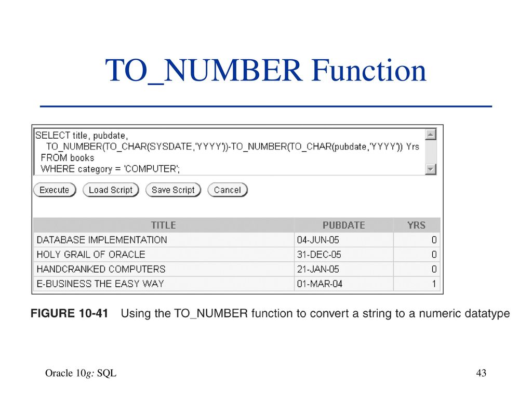Image resolution: width=532 pixels, height=399 pixels.
Task: Click the YRS column header
Action: 417,225
